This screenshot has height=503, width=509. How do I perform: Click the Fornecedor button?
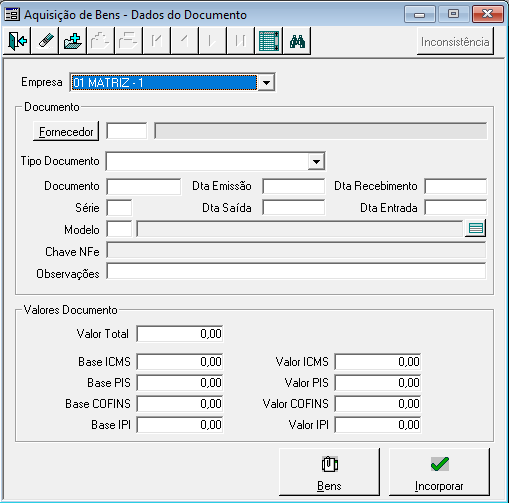[x=66, y=131]
